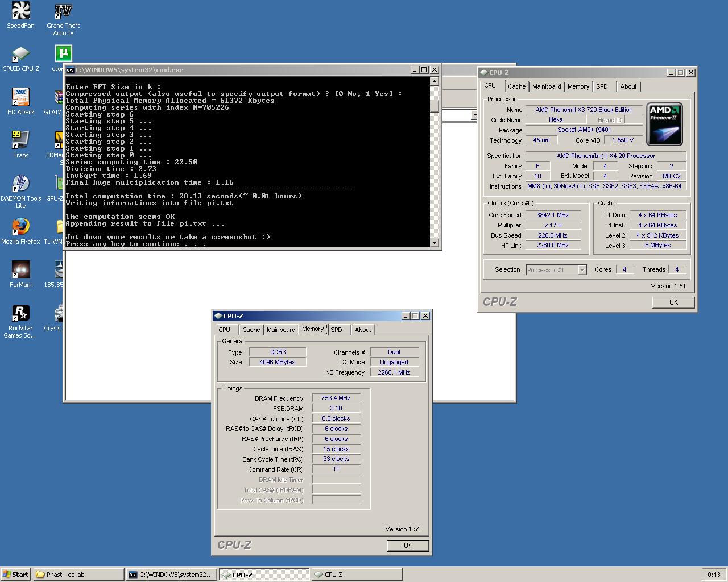Click OK in the CPU-Z processor window

[x=673, y=302]
